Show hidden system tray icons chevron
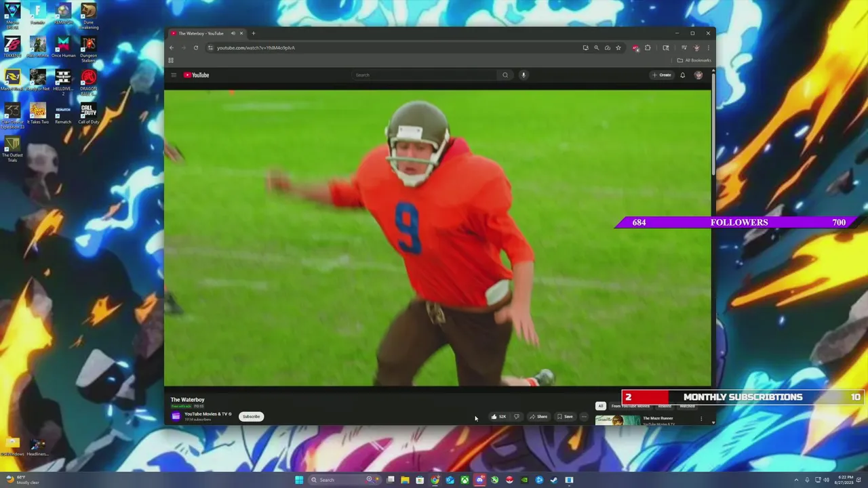Image resolution: width=868 pixels, height=488 pixels. point(797,480)
